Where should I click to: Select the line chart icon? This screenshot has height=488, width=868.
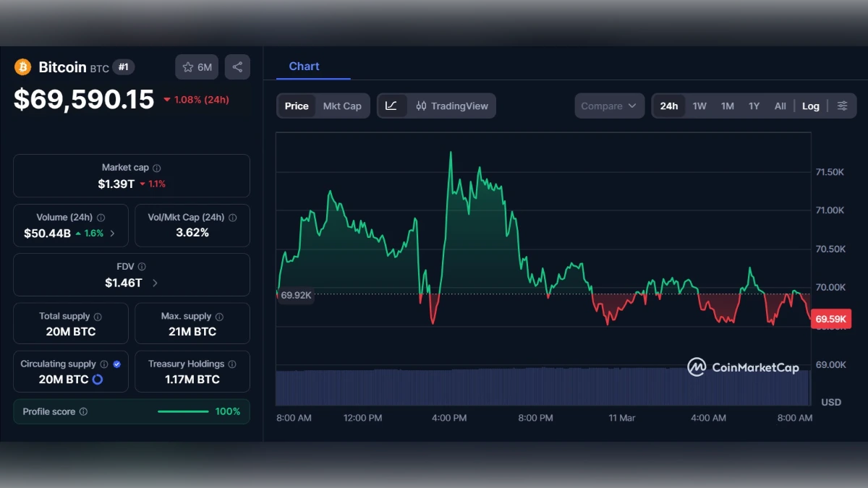392,106
